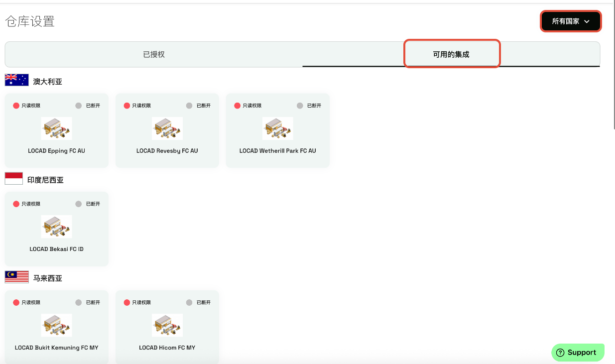Click 只读权限 label on Revesby card
This screenshot has height=364, width=615.
141,106
